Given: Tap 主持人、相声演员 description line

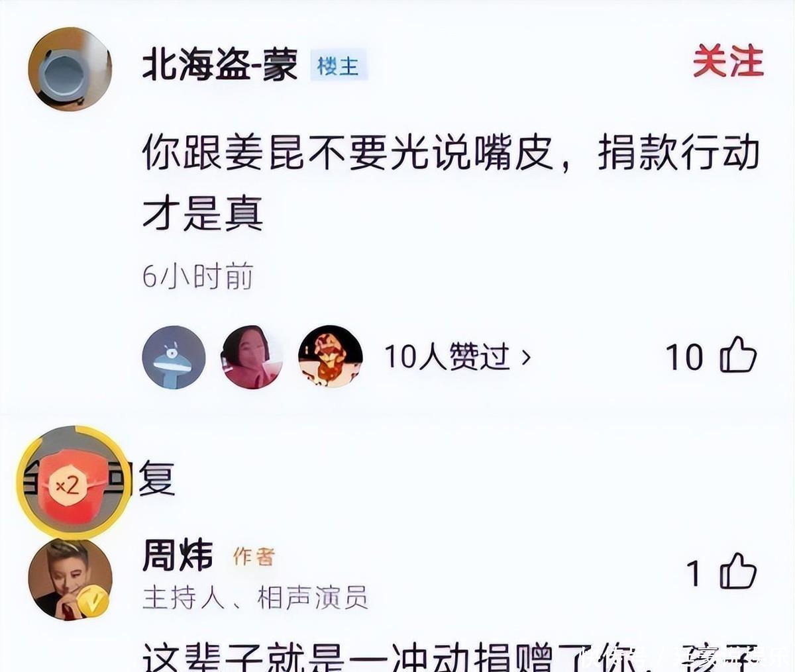Looking at the screenshot, I should (255, 598).
